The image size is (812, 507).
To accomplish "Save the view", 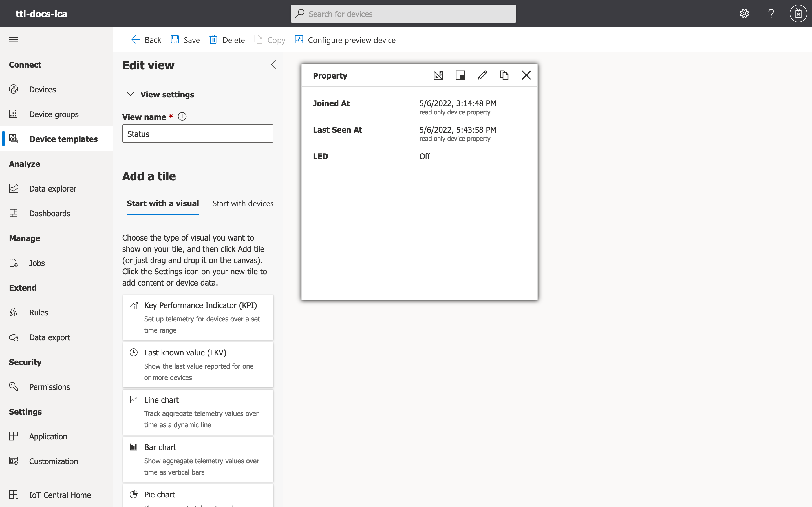I will [x=185, y=40].
